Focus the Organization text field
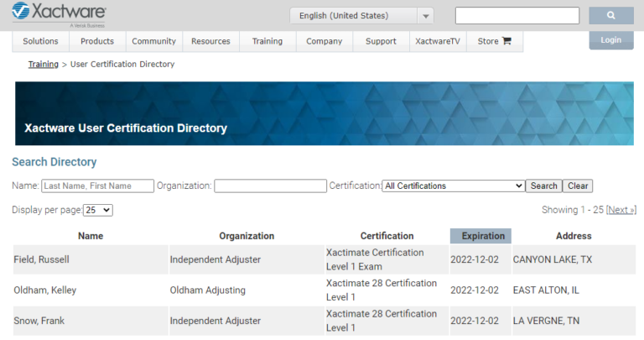The image size is (644, 340). [270, 186]
